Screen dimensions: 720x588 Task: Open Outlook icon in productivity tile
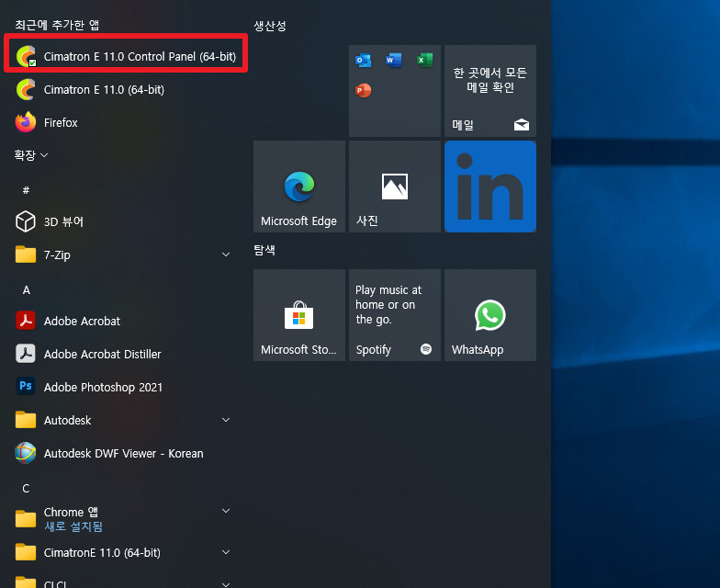click(x=364, y=61)
